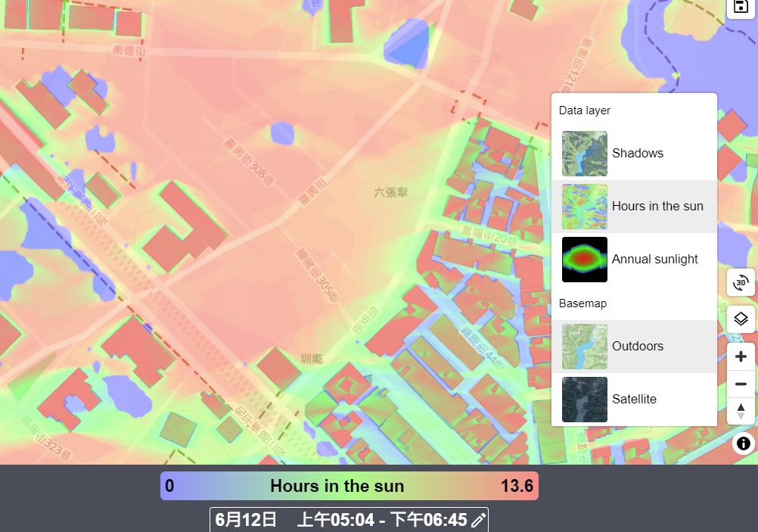
Task: Toggle the 3D rotate view button
Action: pos(741,282)
